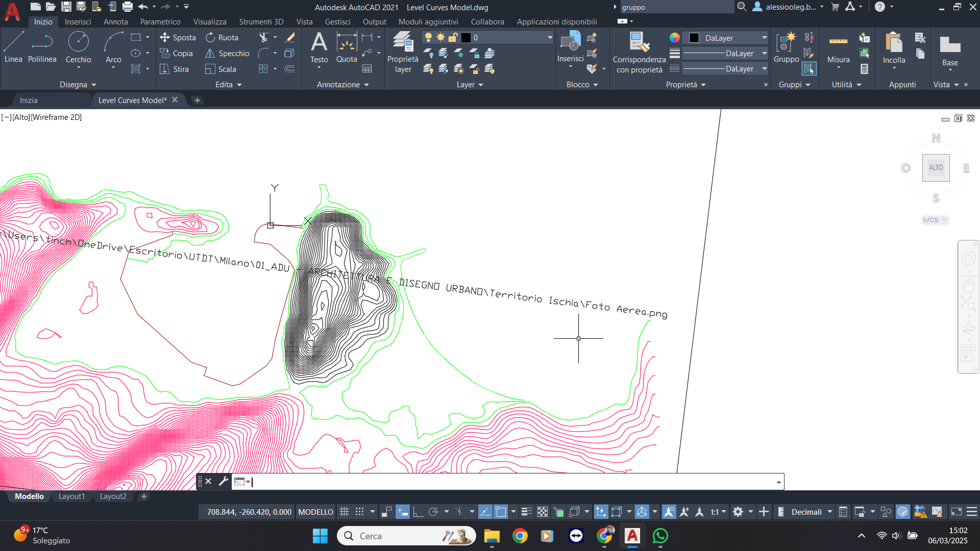Viewport: 980px width, 551px height.
Task: Click the Scala scale tool
Action: pyautogui.click(x=220, y=69)
